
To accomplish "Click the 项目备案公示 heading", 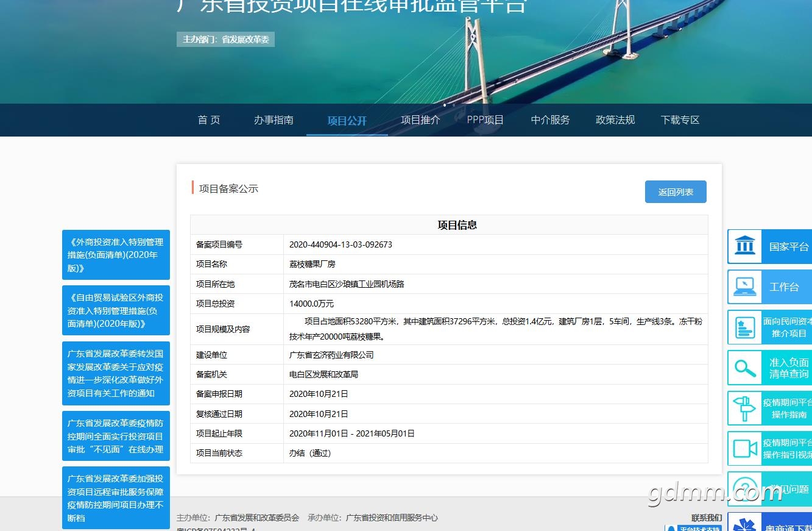I will pos(228,189).
